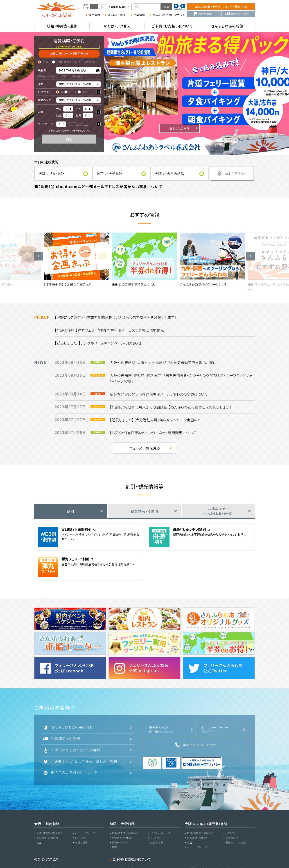Click the 舟遊割引 green icon
Viewport: 289px width, 868px height.
pyautogui.click(x=159, y=537)
